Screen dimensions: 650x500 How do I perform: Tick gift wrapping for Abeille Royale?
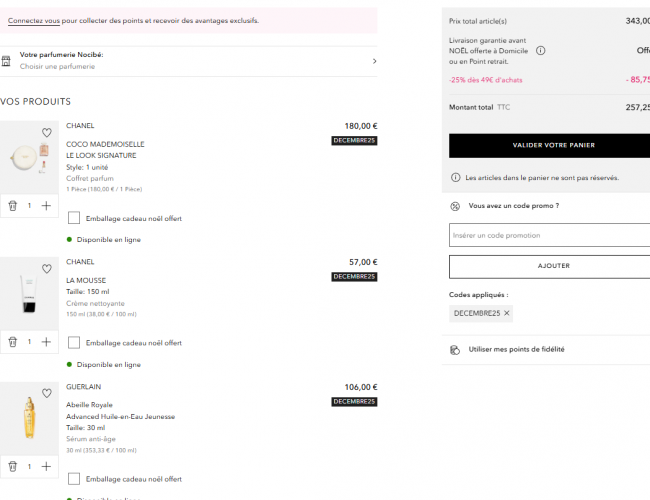point(74,479)
